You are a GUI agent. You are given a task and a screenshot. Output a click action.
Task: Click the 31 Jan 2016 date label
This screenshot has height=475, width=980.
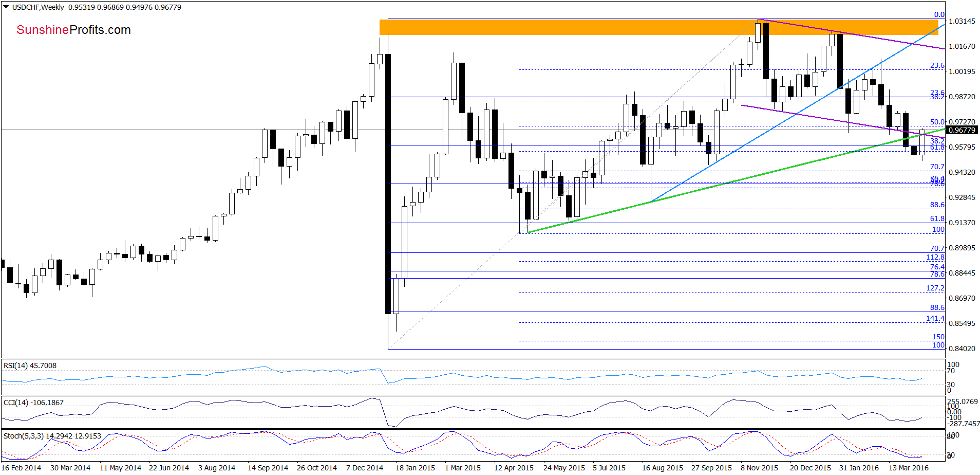[x=859, y=468]
